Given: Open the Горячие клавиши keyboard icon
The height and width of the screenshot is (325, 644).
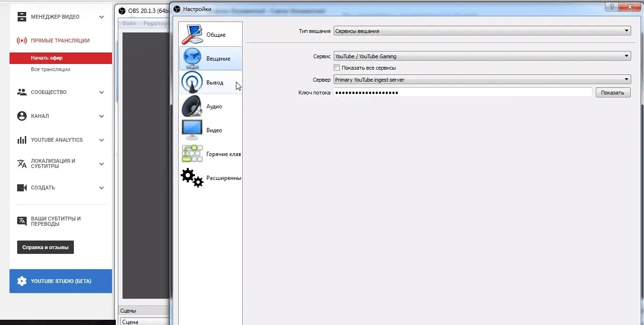Looking at the screenshot, I should [193, 154].
